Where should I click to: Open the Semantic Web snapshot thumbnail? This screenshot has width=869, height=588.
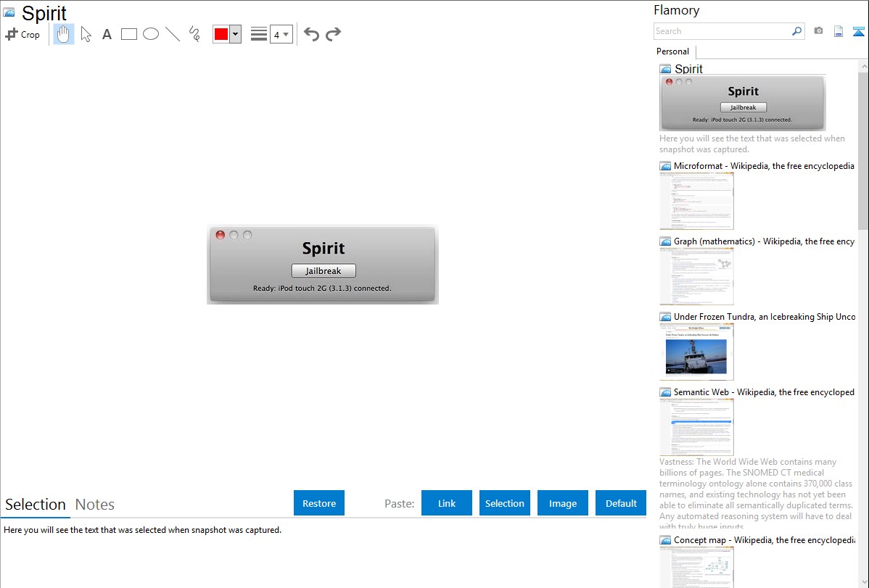pyautogui.click(x=696, y=427)
